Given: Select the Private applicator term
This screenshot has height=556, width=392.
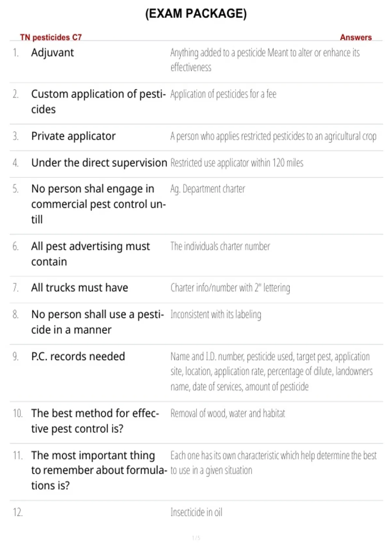Looking at the screenshot, I should click(73, 136).
